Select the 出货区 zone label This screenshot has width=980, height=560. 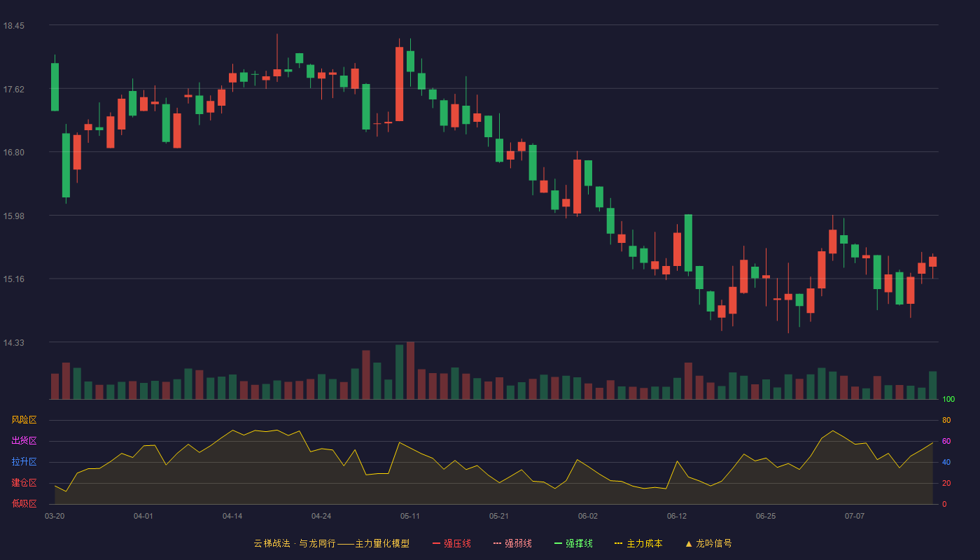tap(24, 441)
